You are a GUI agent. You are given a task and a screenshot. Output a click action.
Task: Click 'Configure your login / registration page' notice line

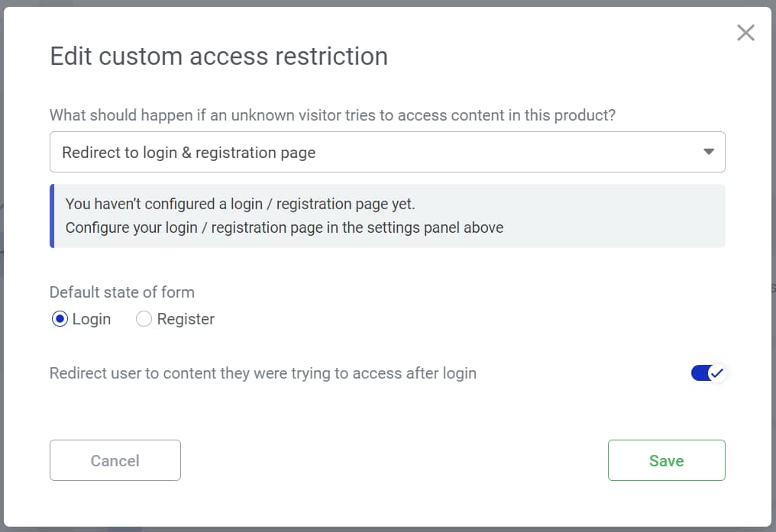(284, 227)
